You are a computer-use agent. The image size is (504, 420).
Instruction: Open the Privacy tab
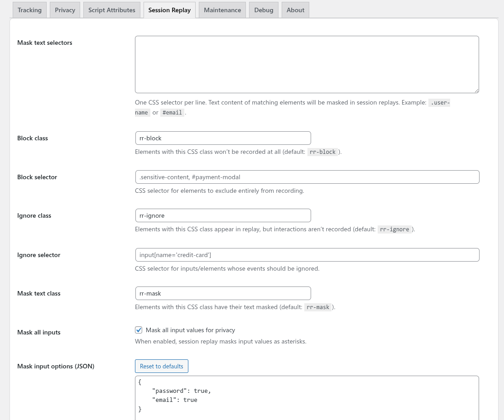point(65,10)
